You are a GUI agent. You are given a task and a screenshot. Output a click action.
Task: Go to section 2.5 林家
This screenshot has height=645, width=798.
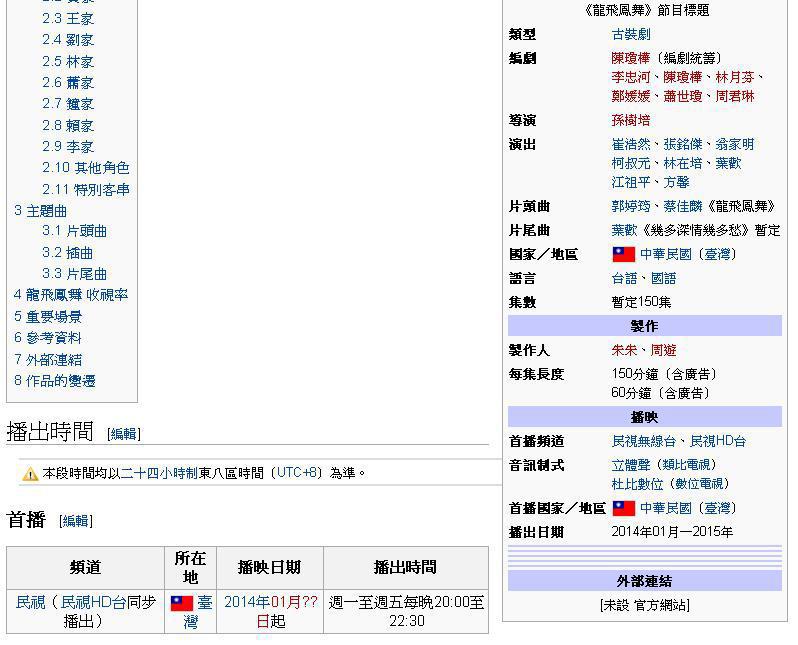[x=68, y=62]
